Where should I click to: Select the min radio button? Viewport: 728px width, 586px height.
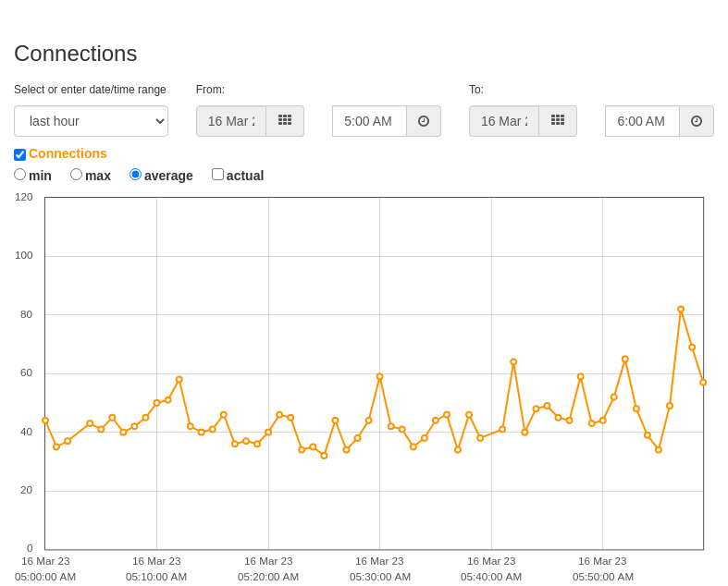(19, 175)
